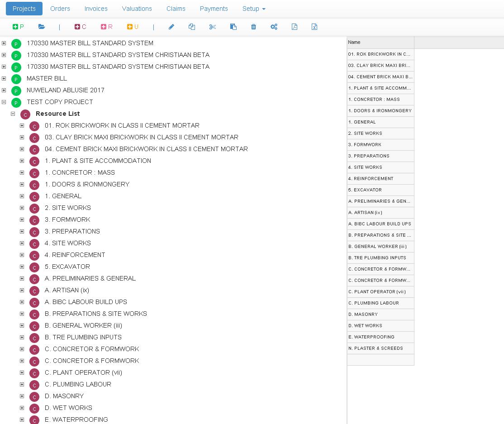Select 04. CEMENT BRICK MAXI BRICKWORK tree item
504x424 pixels.
point(146,149)
